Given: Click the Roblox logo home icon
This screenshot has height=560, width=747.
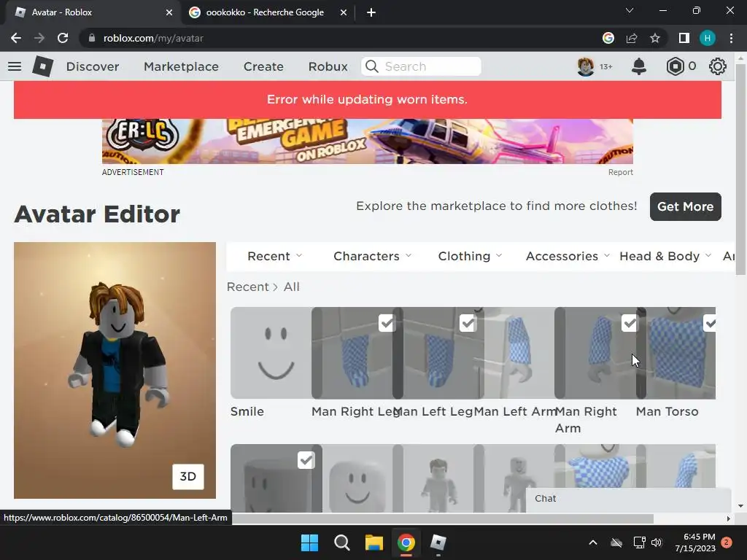Looking at the screenshot, I should (x=43, y=66).
